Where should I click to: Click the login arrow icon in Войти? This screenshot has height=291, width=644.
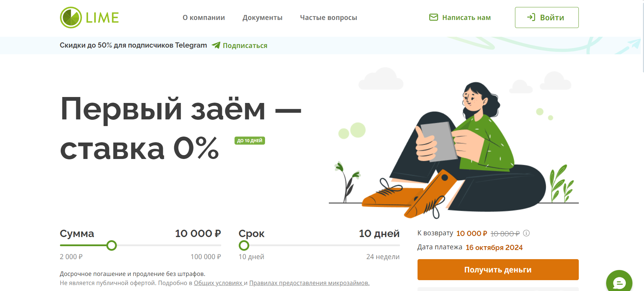(531, 17)
